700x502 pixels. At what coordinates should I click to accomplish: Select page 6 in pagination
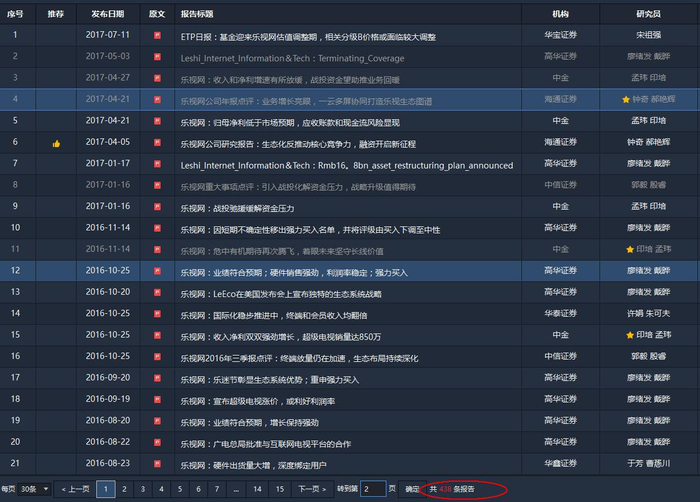(x=199, y=489)
